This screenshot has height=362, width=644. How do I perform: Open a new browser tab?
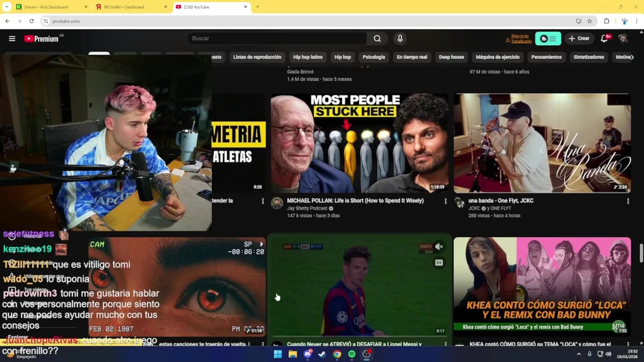click(x=257, y=7)
